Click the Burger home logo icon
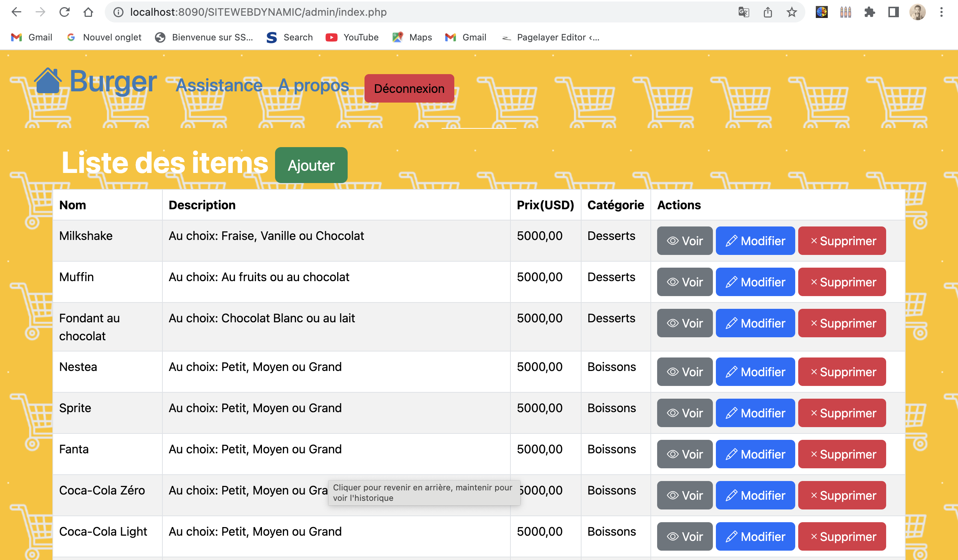 pos(48,80)
